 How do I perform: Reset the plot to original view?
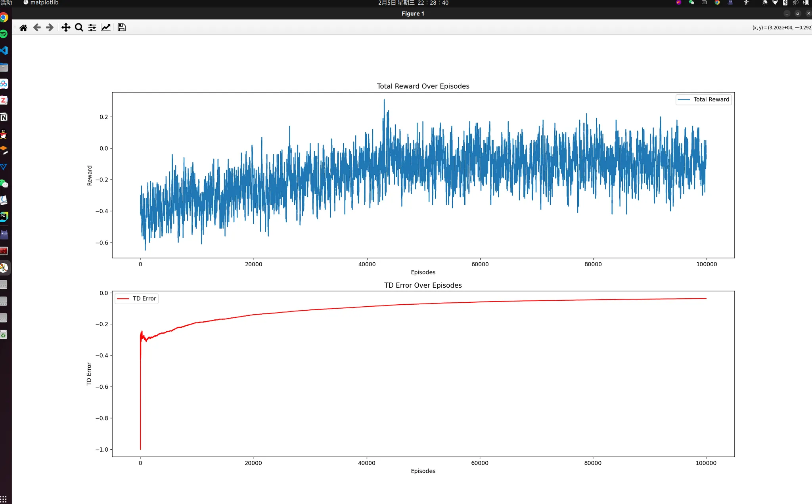(23, 27)
